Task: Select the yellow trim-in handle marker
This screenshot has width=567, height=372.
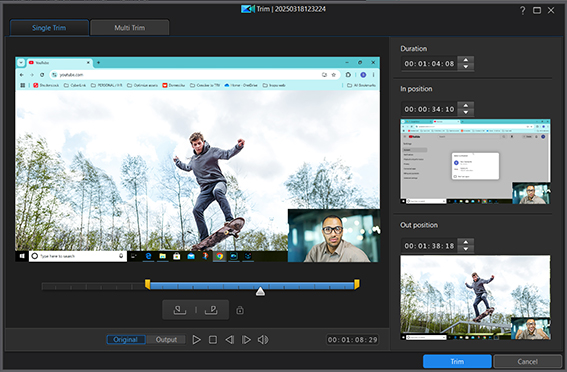Action: point(148,284)
